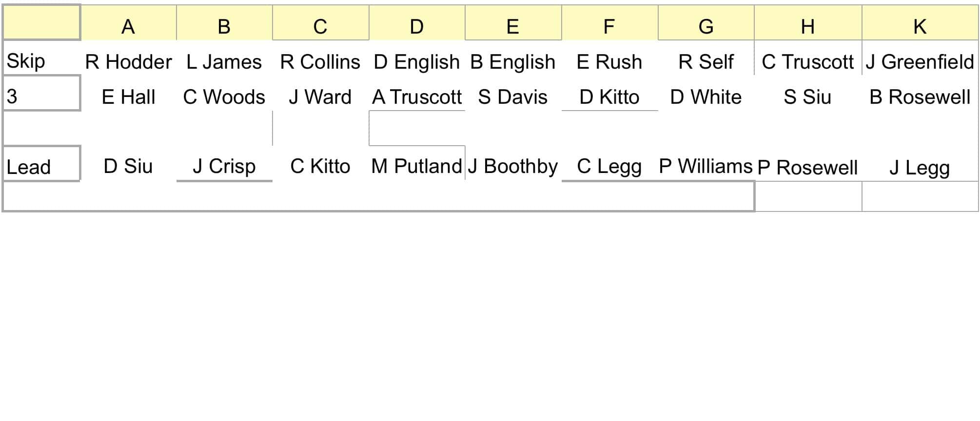Click the B Rosewell cell
The width and height of the screenshot is (980, 421).
point(920,97)
